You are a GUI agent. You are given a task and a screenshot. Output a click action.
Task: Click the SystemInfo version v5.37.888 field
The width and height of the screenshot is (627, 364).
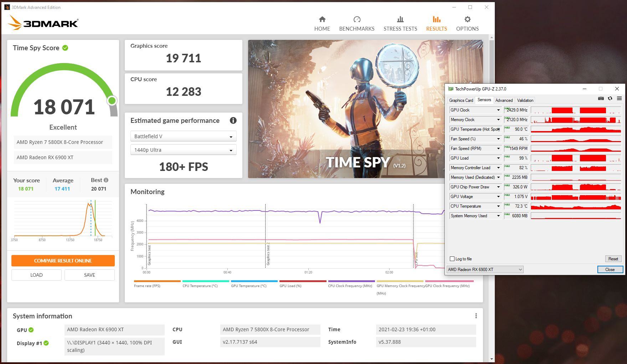[x=426, y=342]
